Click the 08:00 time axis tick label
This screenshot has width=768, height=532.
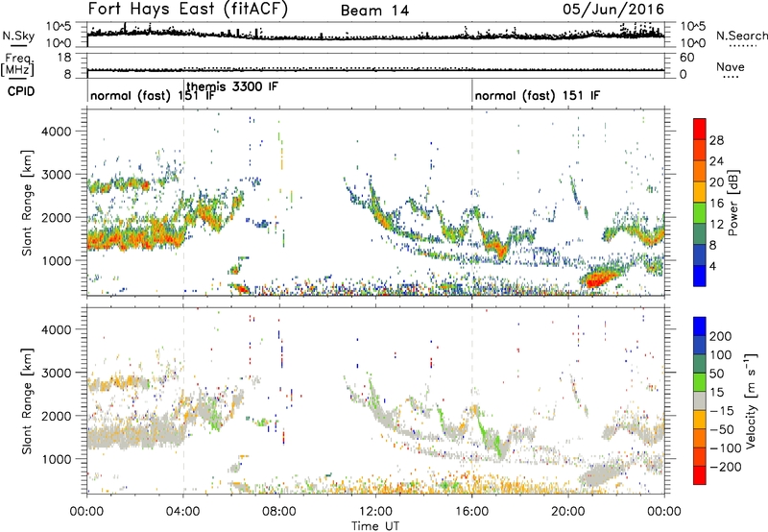pyautogui.click(x=279, y=512)
